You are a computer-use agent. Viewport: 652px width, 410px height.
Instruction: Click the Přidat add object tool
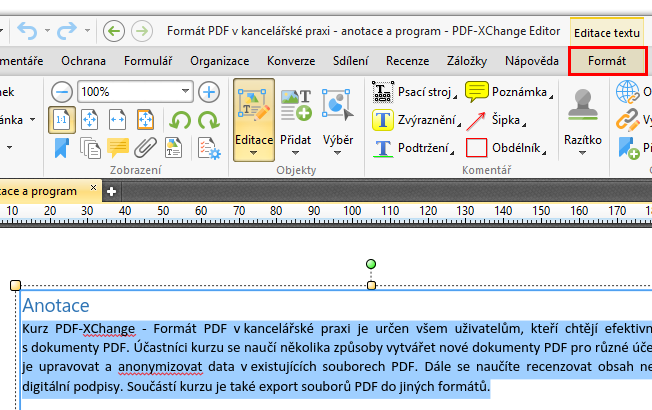click(x=296, y=114)
